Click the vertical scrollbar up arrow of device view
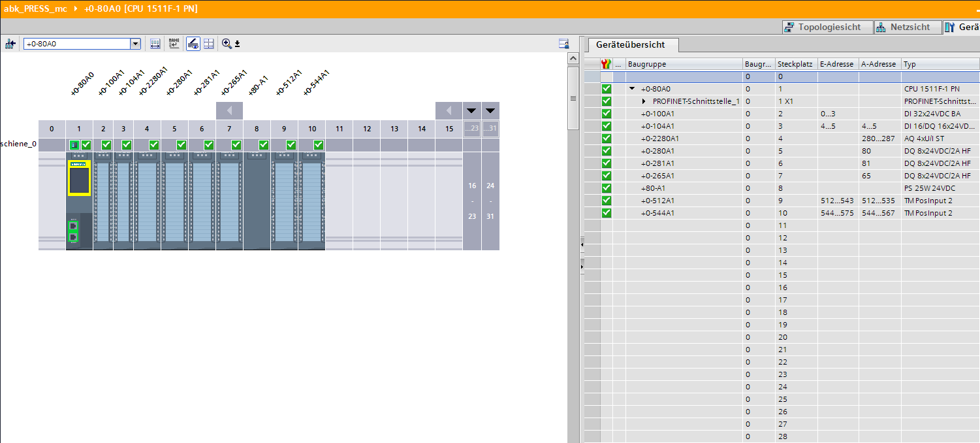Image resolution: width=980 pixels, height=443 pixels. (x=573, y=59)
